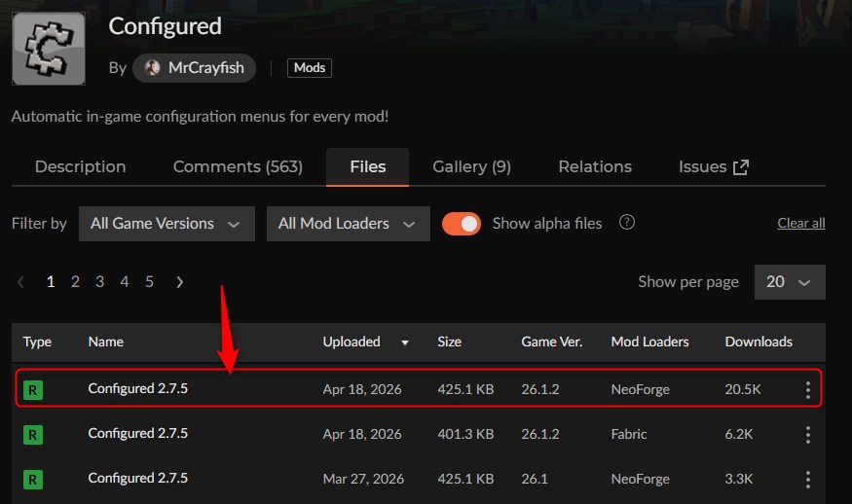Switch to the Relations tab

595,166
